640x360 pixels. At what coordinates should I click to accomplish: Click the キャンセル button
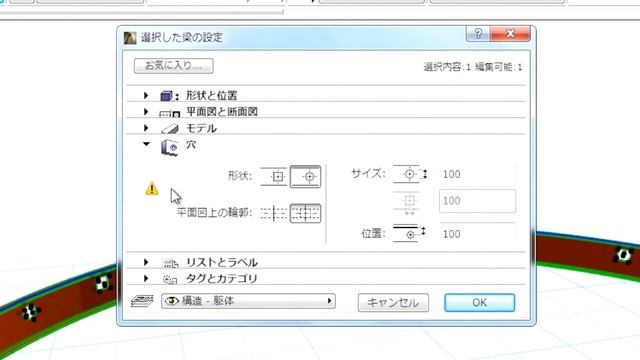(x=393, y=302)
